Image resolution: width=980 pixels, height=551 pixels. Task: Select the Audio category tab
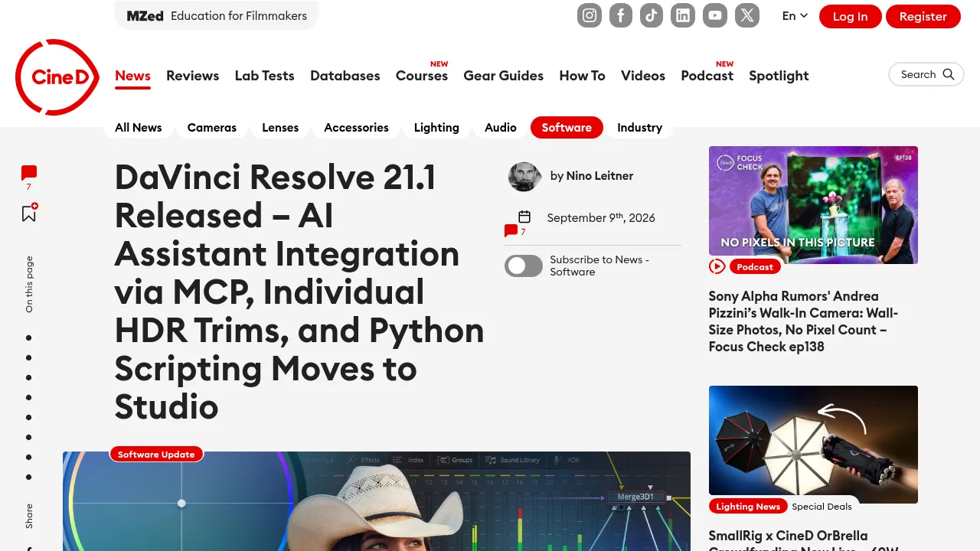pyautogui.click(x=501, y=128)
